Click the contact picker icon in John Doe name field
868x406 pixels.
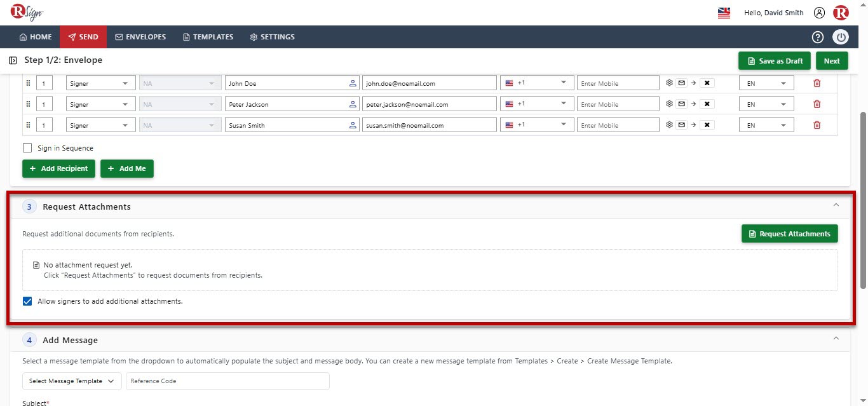353,83
